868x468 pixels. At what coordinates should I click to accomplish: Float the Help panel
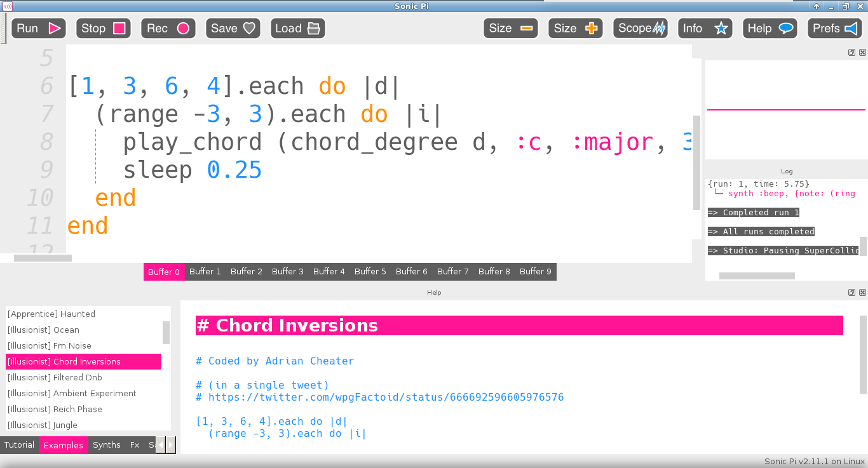pyautogui.click(x=852, y=293)
